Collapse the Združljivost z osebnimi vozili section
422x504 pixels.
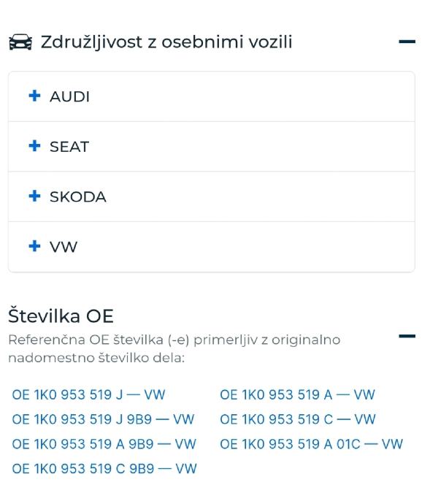[407, 42]
